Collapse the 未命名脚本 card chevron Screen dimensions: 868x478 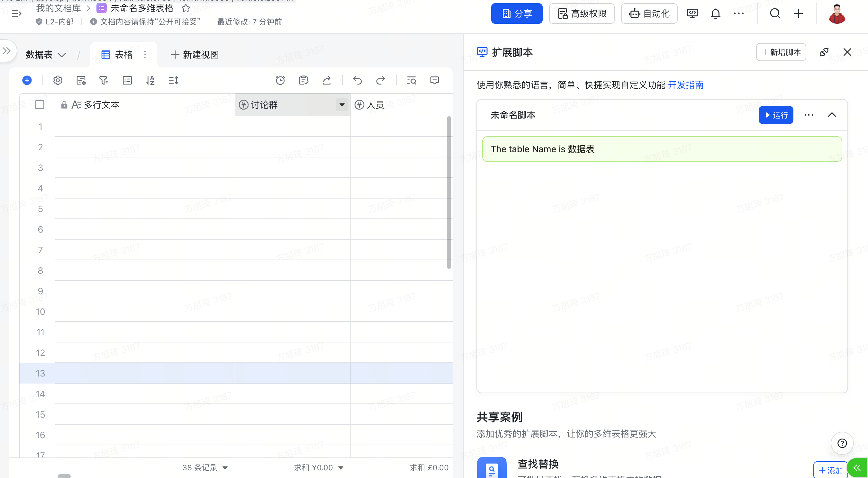[832, 115]
